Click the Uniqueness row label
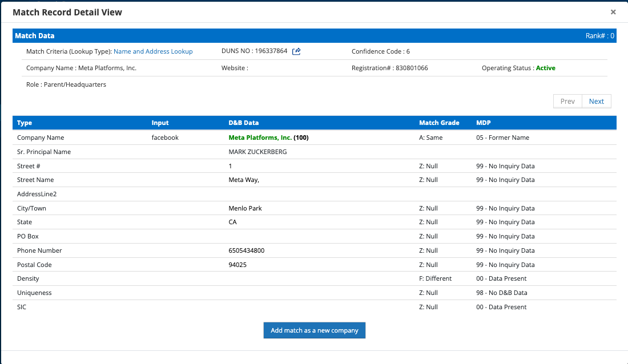This screenshot has height=364, width=628. coord(34,293)
